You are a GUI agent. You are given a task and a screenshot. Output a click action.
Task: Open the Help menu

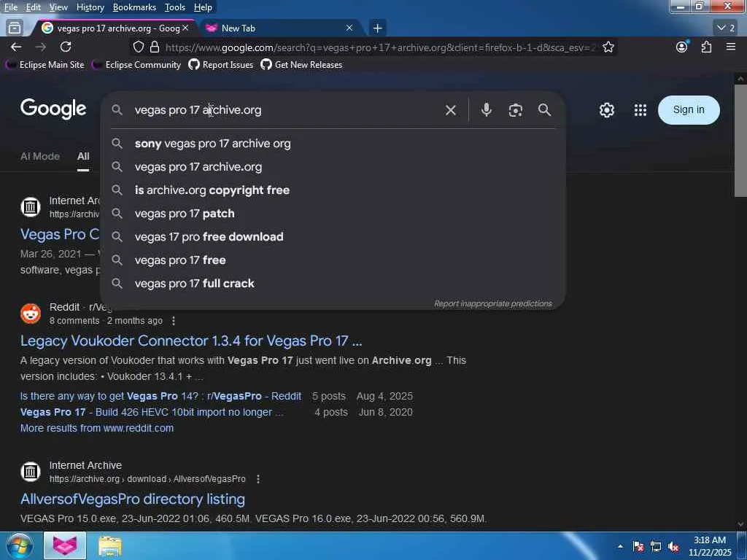coord(203,7)
